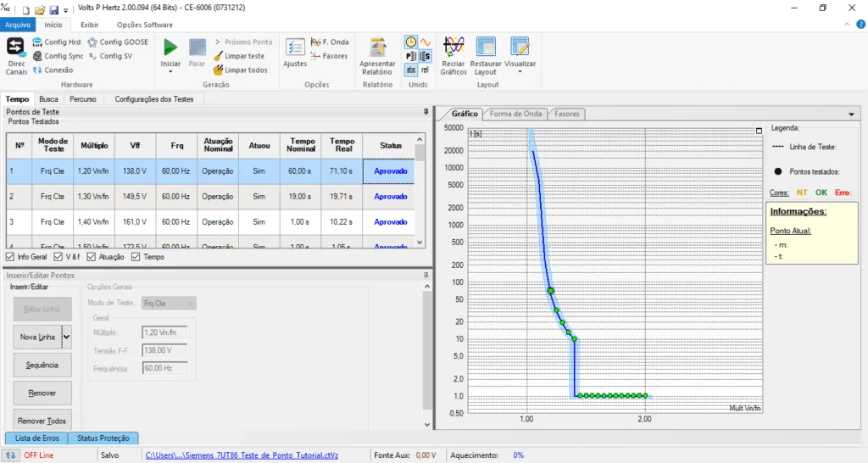
Task: Switch to Fasores graph tab
Action: coord(567,114)
